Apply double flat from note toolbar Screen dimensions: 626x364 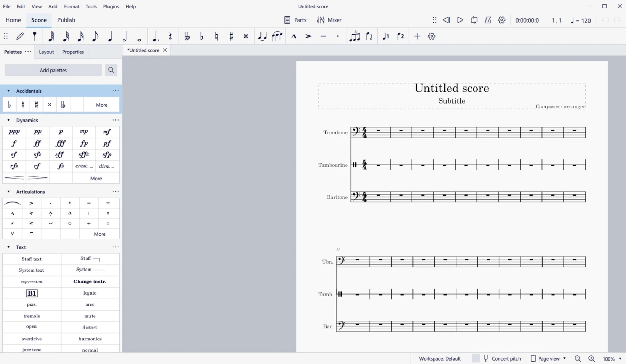[x=187, y=36]
